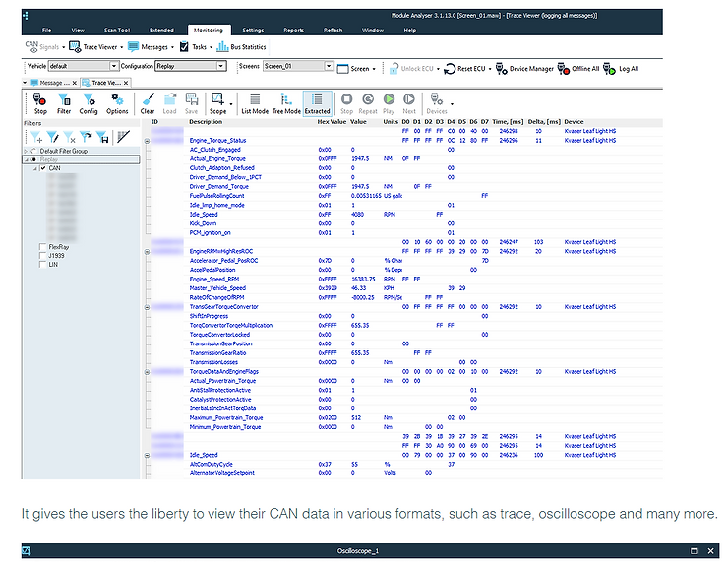This screenshot has width=728, height=562.
Task: Open the Devices toolbar icon
Action: (437, 103)
